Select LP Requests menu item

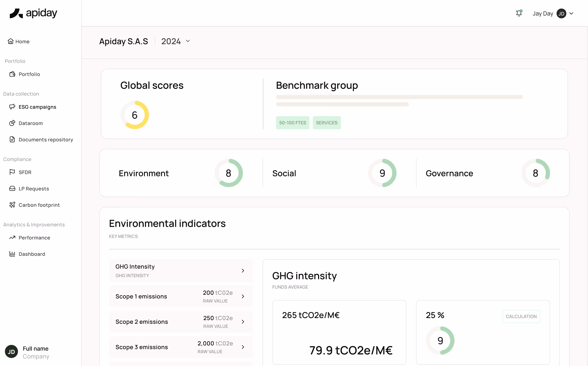tap(34, 189)
